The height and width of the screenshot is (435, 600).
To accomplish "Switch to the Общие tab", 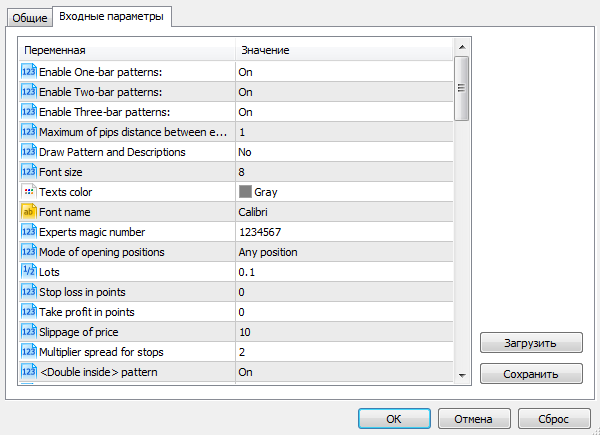I will [29, 17].
